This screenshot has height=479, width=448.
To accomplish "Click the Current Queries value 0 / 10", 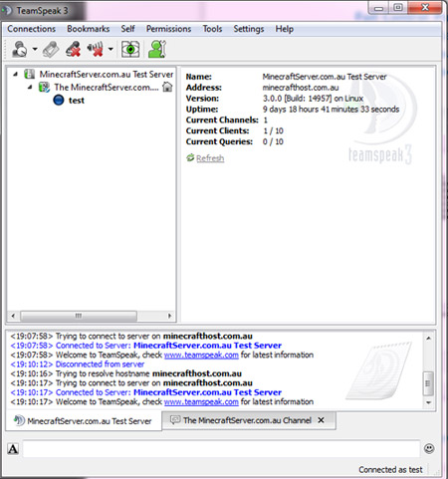I will tap(273, 142).
